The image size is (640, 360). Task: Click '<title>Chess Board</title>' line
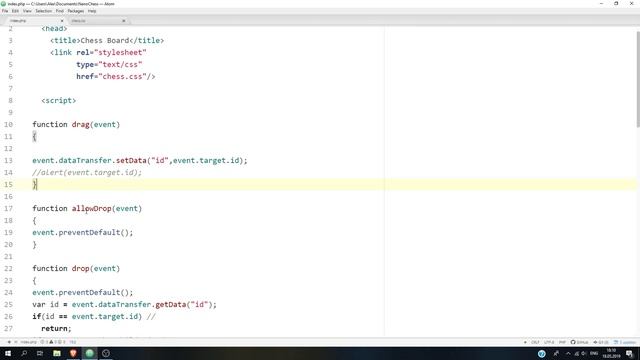[107, 40]
